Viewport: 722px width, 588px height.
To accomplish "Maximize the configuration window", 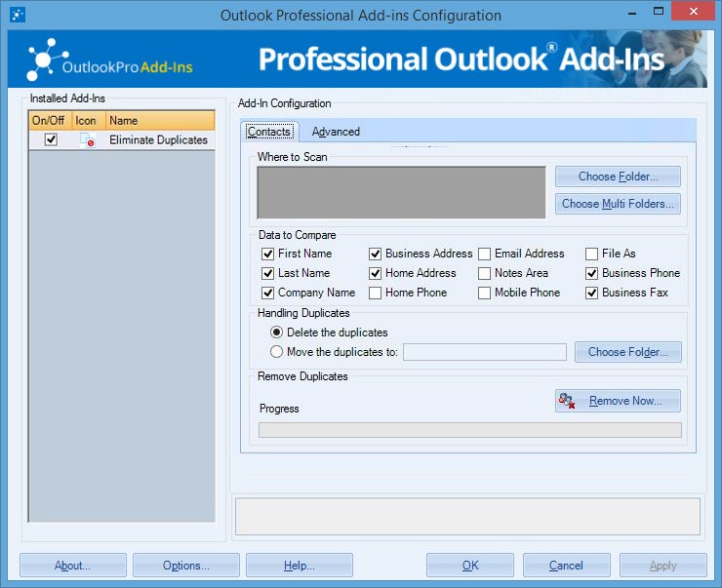I will tap(659, 12).
